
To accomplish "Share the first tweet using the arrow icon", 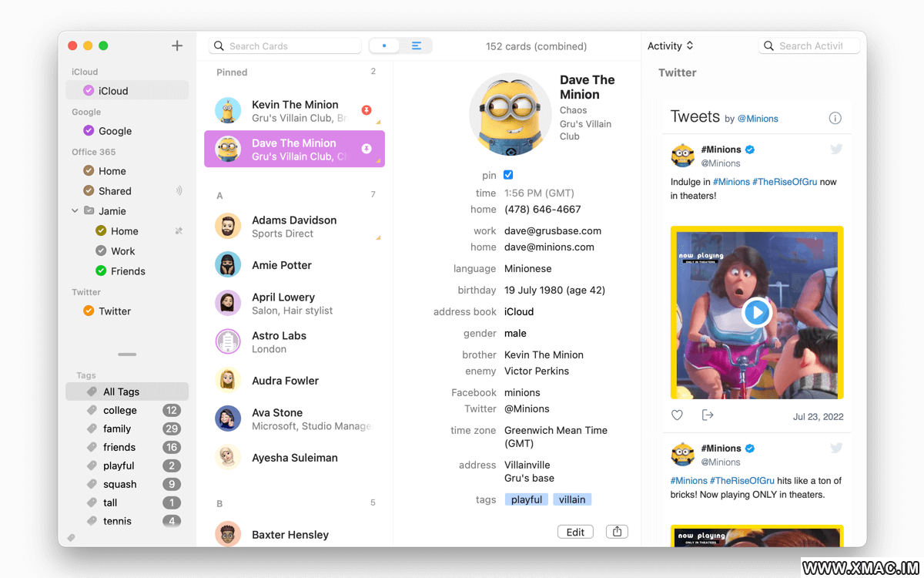I will click(708, 415).
